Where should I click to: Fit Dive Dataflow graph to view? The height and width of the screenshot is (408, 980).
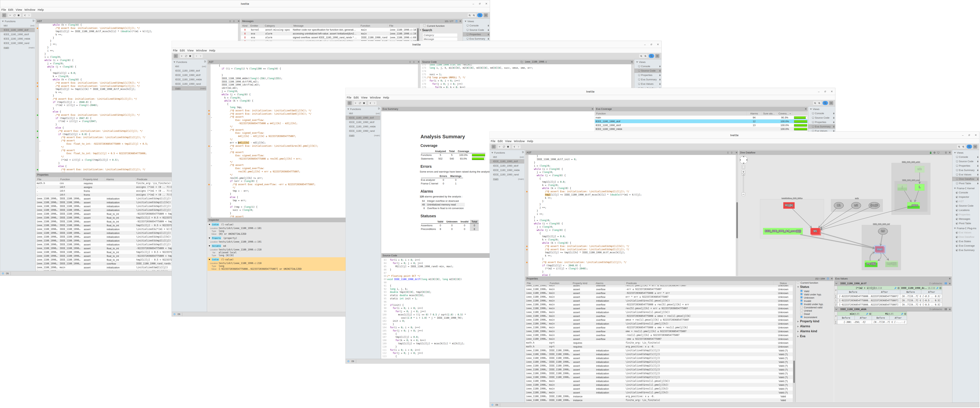coord(743,167)
